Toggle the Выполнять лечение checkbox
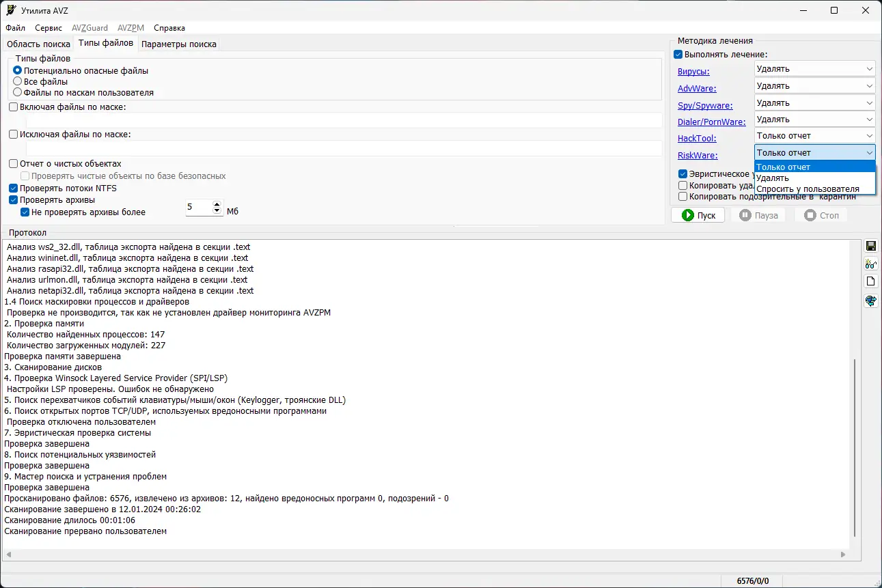 click(678, 55)
